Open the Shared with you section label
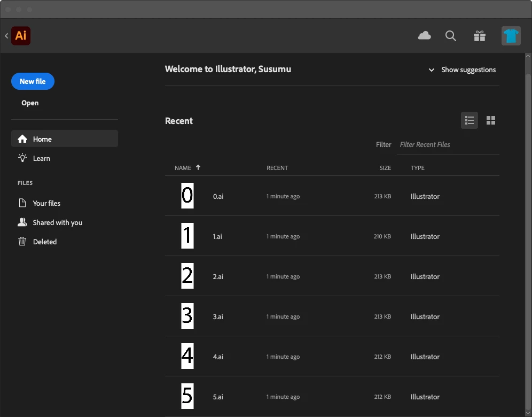 [58, 222]
